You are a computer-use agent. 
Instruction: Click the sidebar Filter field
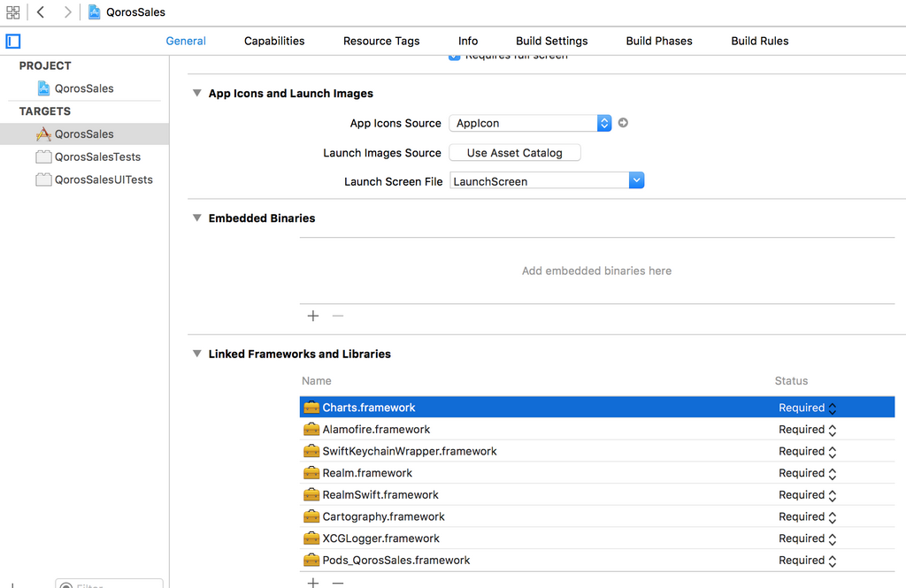(x=110, y=584)
